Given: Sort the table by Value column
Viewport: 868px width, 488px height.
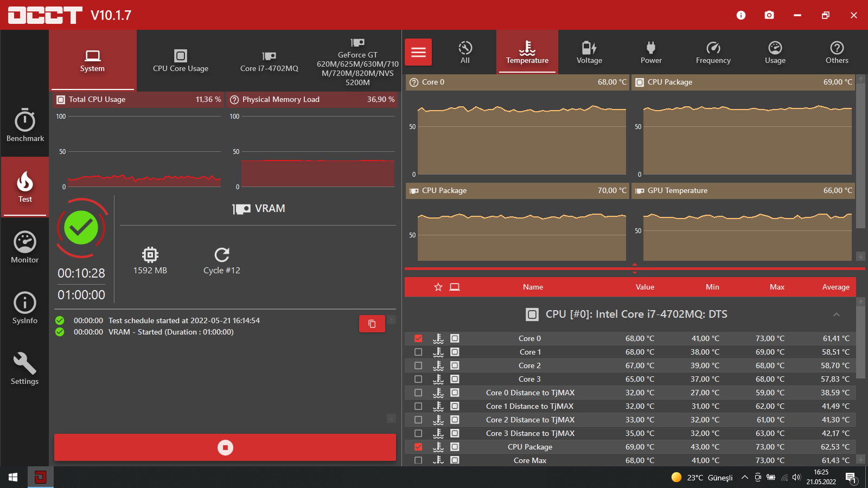Looking at the screenshot, I should tap(645, 287).
